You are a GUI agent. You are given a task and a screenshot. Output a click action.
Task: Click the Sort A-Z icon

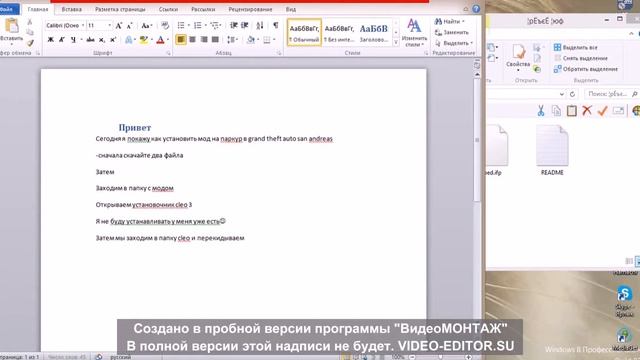coord(260,26)
